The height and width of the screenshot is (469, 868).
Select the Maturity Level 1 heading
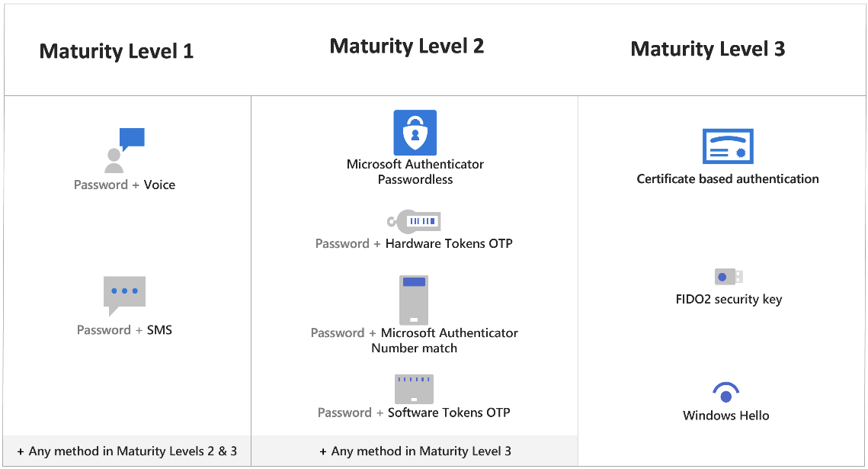coord(117,51)
